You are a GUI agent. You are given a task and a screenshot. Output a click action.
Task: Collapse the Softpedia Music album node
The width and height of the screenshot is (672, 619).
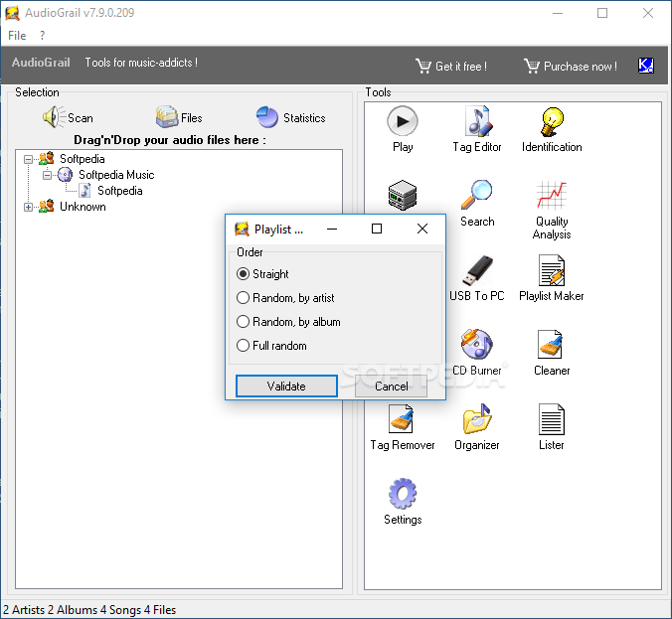tap(47, 175)
